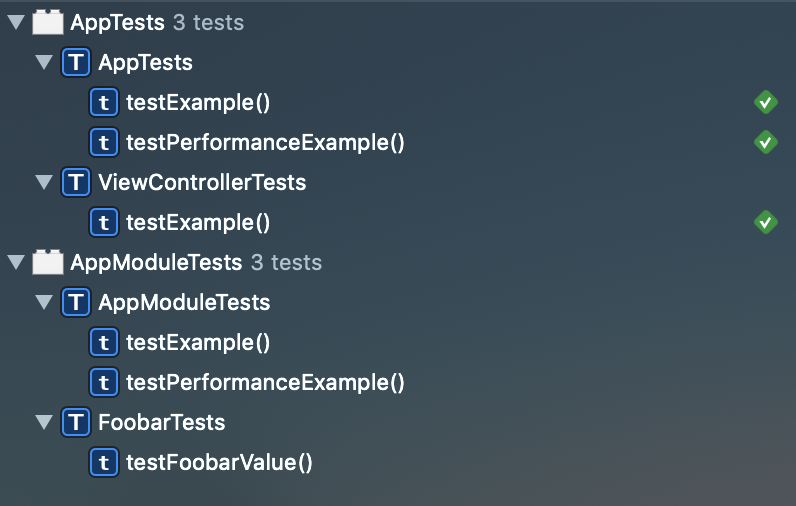Collapse the AppModuleTests bundle group

pos(15,262)
